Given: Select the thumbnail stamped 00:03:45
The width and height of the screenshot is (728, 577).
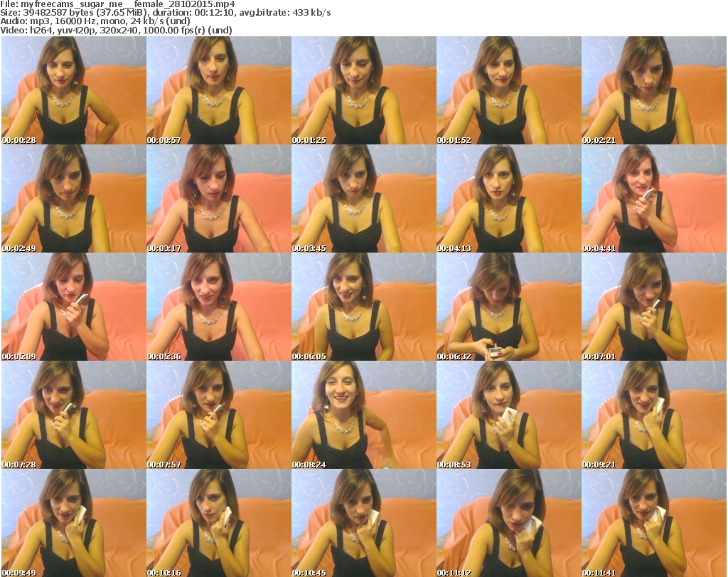Looking at the screenshot, I should (364, 198).
